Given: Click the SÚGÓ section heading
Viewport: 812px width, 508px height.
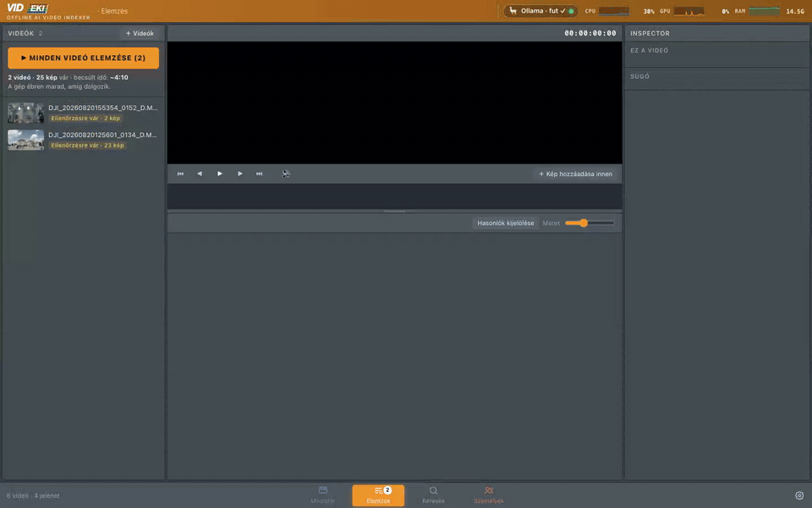Looking at the screenshot, I should coord(640,76).
